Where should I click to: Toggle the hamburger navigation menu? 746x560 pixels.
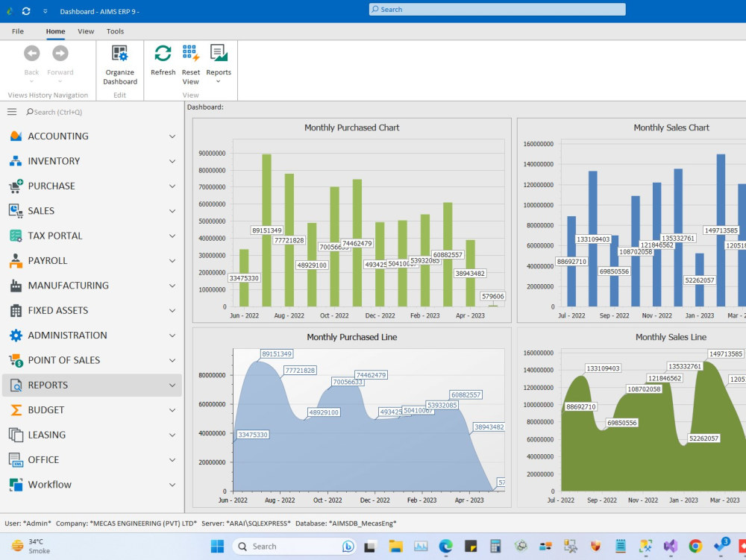pos(12,112)
